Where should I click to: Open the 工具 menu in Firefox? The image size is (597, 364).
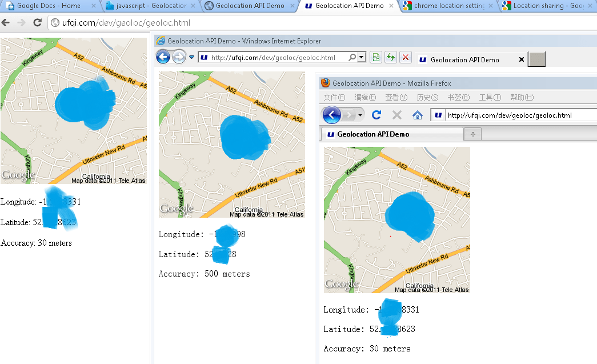[488, 98]
